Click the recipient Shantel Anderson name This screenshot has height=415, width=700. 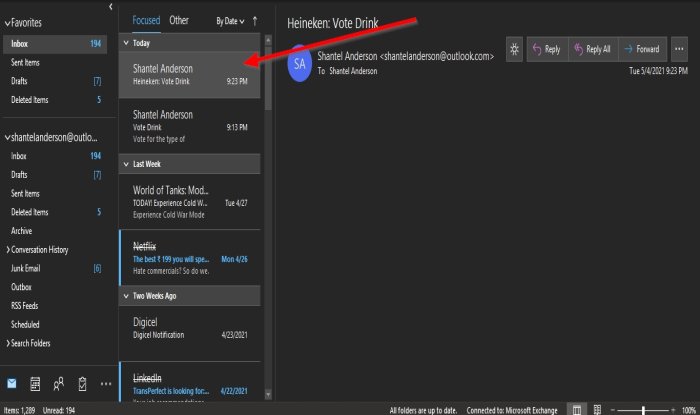[353, 71]
